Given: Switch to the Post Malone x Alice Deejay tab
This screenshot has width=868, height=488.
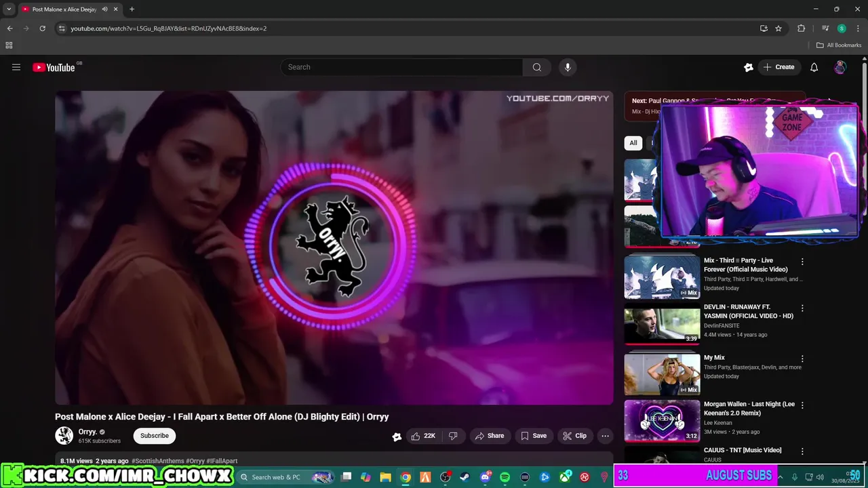Looking at the screenshot, I should pos(64,9).
